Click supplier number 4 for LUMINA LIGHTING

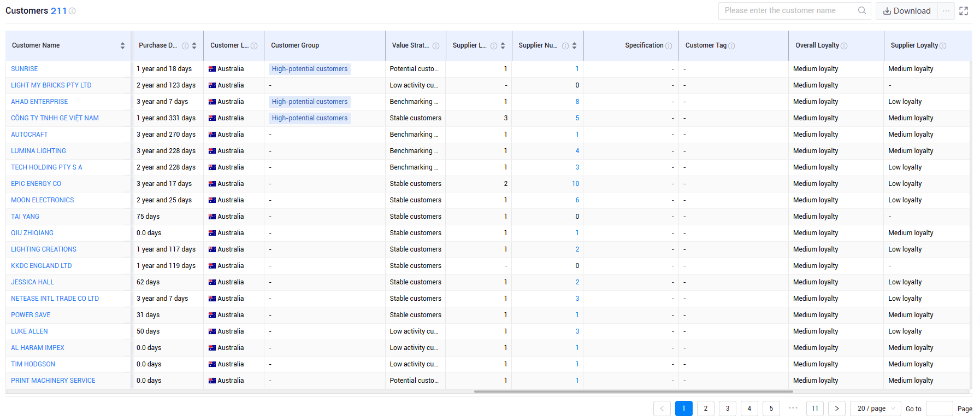pyautogui.click(x=577, y=151)
